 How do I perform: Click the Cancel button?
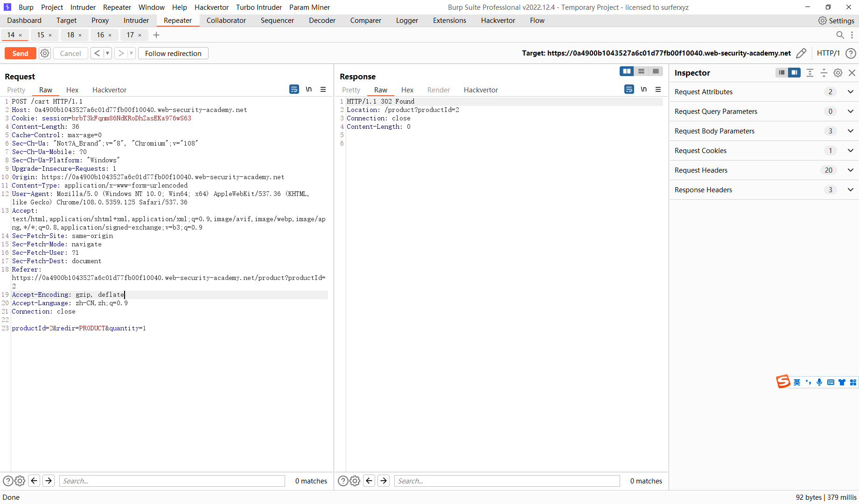click(x=70, y=53)
